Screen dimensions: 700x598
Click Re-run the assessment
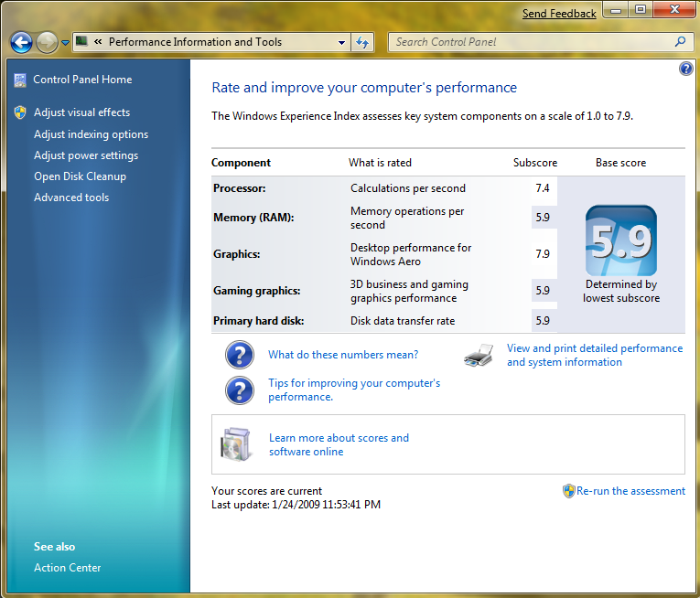tap(630, 491)
